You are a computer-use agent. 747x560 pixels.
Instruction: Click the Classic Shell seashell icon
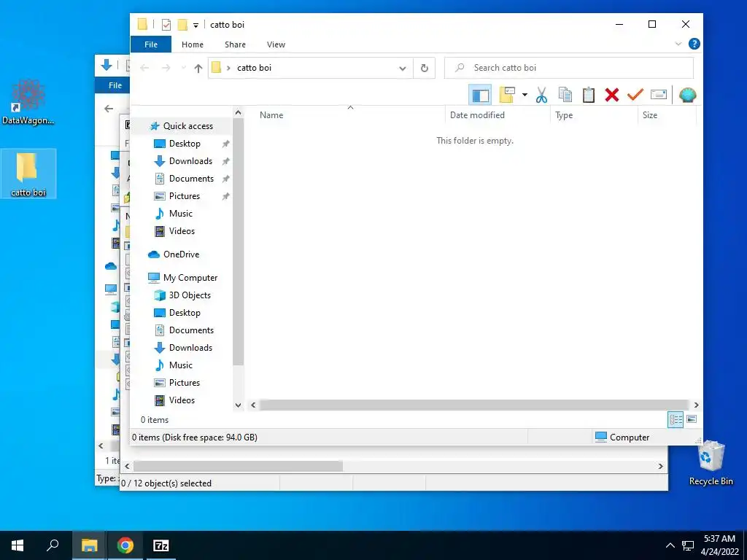(687, 96)
